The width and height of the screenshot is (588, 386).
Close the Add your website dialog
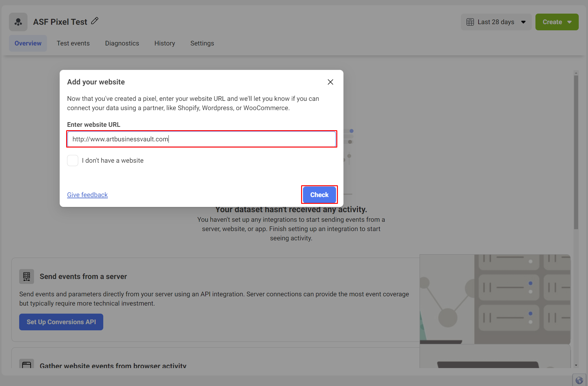coord(330,82)
